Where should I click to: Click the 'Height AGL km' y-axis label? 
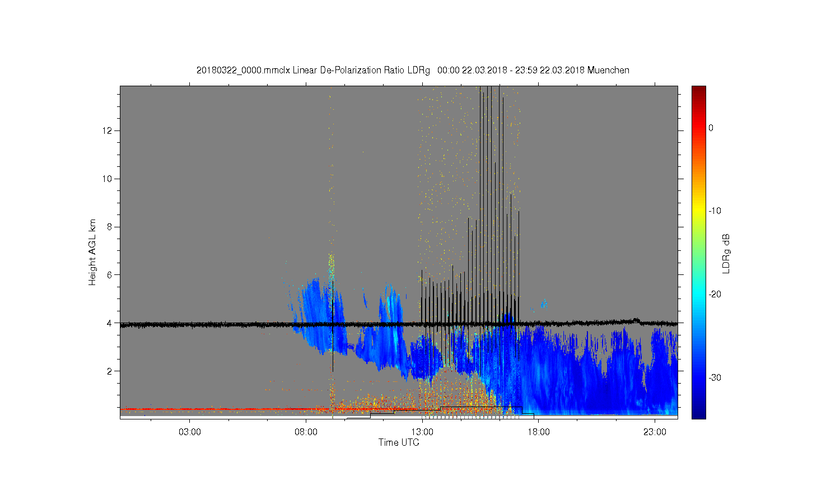(x=92, y=253)
